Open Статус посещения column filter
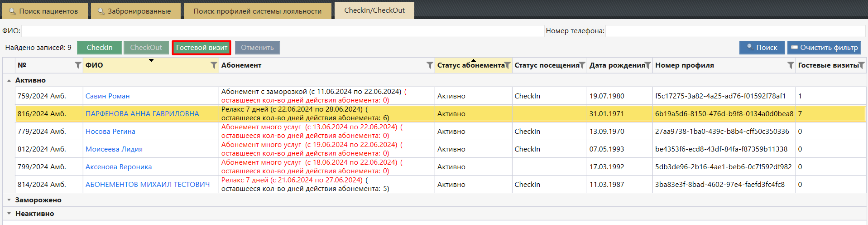Viewport: 868px width, 225px height. [x=582, y=65]
